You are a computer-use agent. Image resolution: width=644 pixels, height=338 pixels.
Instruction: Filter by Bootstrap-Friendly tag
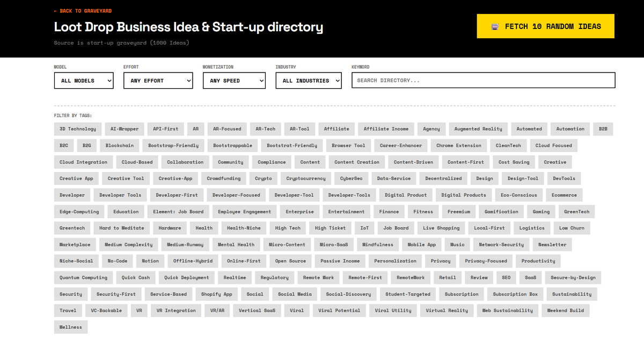tap(173, 146)
